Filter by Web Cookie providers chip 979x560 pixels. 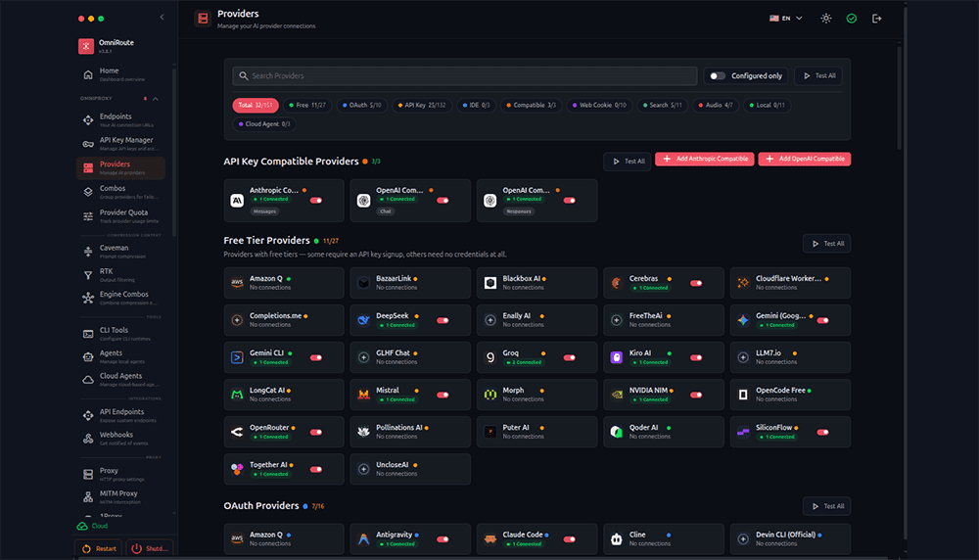click(x=599, y=105)
